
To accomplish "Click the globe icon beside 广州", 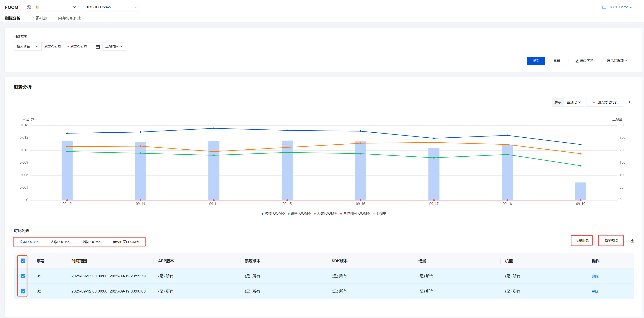I will (29, 7).
